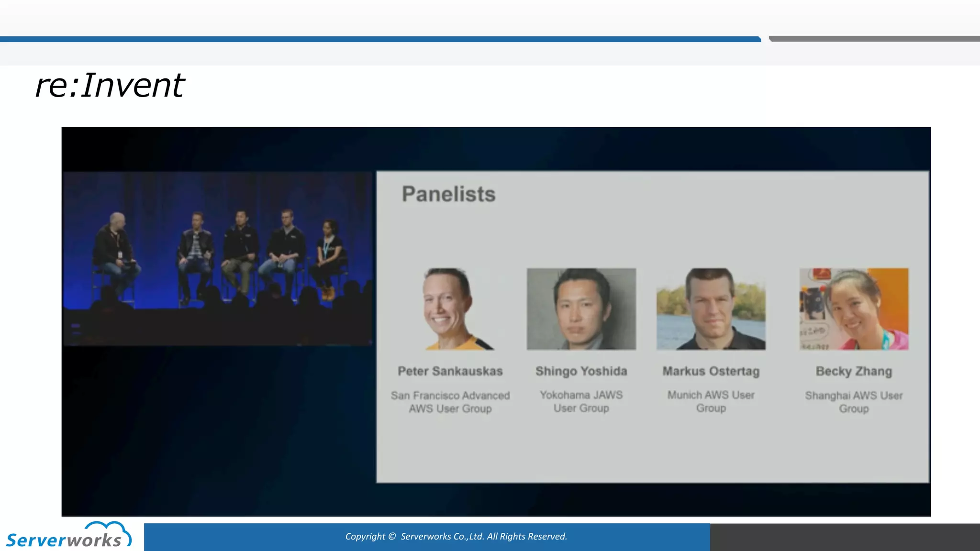980x551 pixels.
Task: Click the Shingo Yoshida name label
Action: [581, 371]
